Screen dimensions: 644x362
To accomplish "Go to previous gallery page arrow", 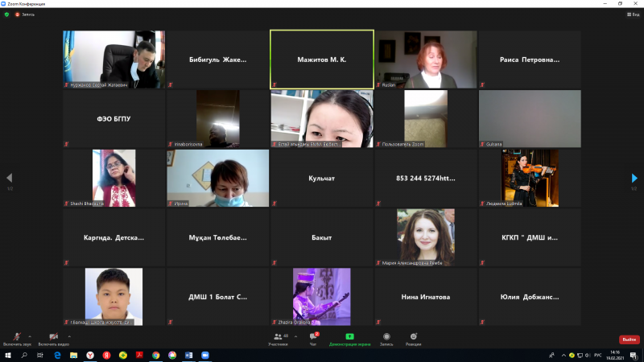I will point(9,178).
